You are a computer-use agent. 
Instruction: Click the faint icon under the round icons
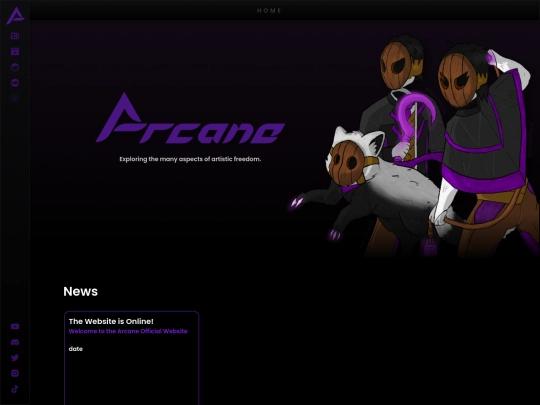pyautogui.click(x=15, y=98)
